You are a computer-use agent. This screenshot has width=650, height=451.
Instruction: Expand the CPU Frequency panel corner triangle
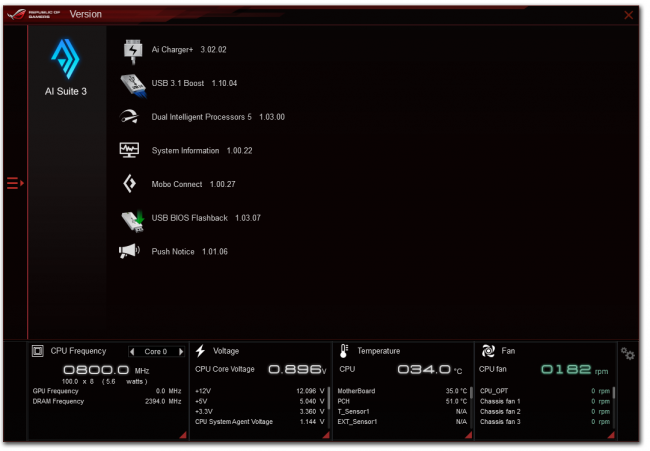(183, 435)
